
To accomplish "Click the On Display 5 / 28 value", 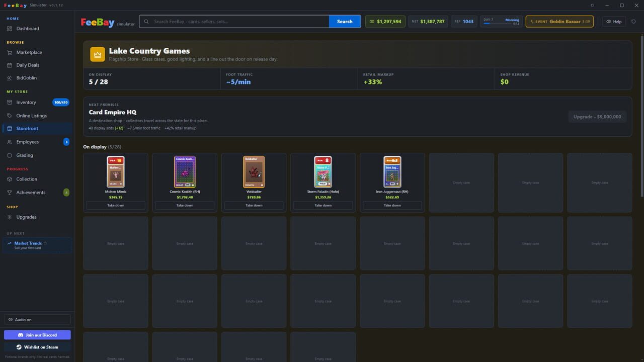I will tap(99, 82).
